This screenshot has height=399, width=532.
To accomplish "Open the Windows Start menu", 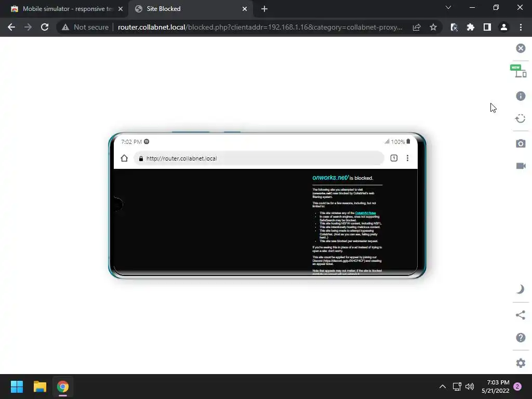I will coord(17,387).
